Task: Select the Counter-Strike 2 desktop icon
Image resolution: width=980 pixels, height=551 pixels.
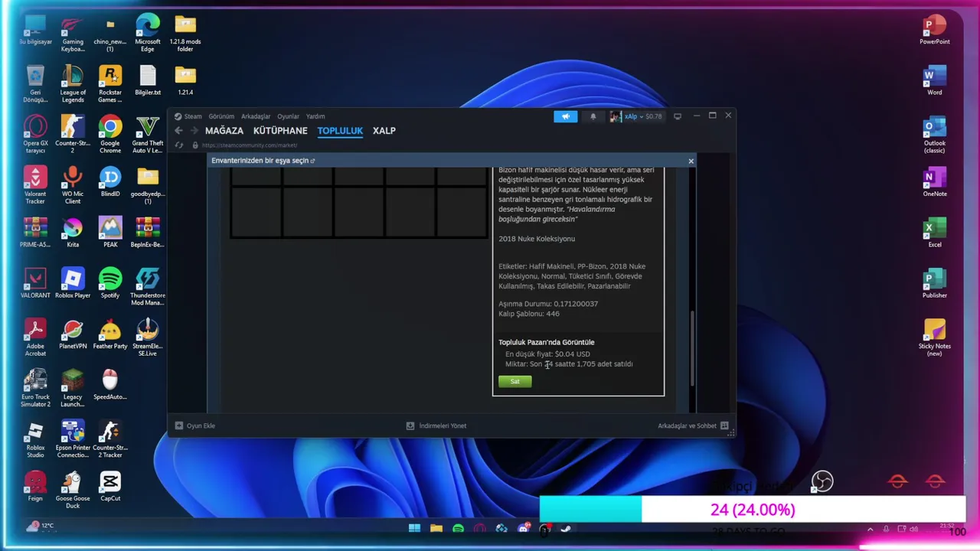Action: coord(73,134)
